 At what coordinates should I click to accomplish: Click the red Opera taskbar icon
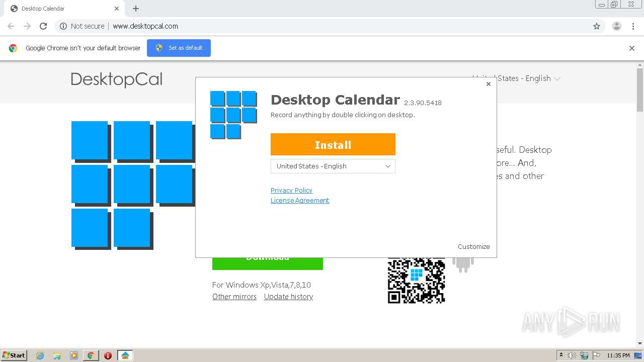tap(108, 355)
